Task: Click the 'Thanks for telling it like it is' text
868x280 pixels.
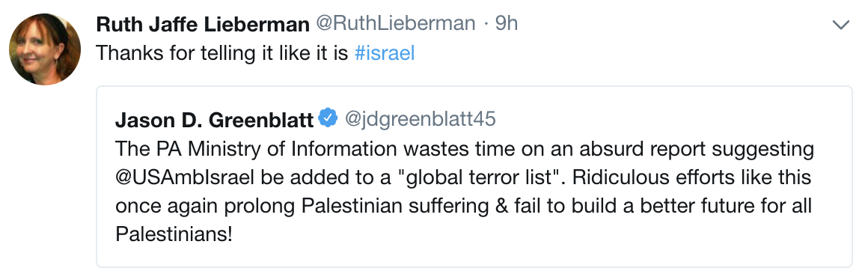Action: [222, 53]
